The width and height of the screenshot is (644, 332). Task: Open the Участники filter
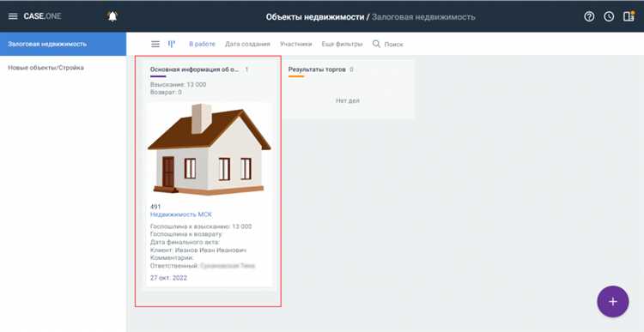(x=296, y=44)
